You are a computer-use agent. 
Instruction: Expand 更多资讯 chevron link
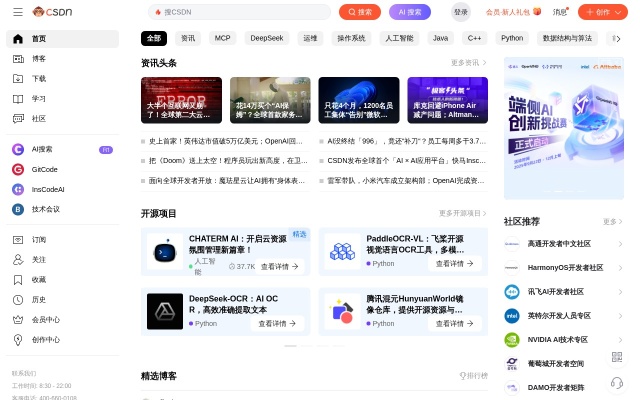[x=468, y=62]
